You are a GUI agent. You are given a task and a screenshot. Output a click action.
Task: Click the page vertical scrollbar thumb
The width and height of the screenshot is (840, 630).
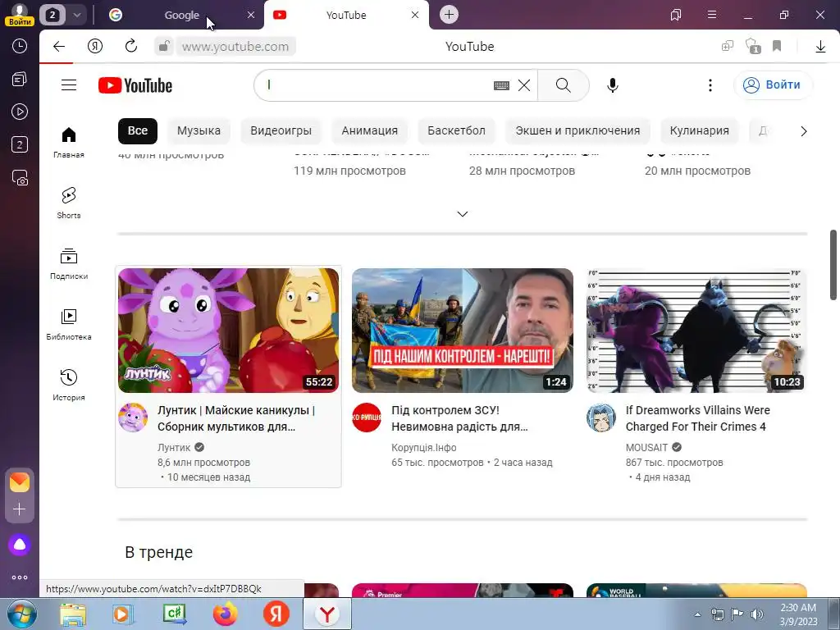pyautogui.click(x=833, y=265)
